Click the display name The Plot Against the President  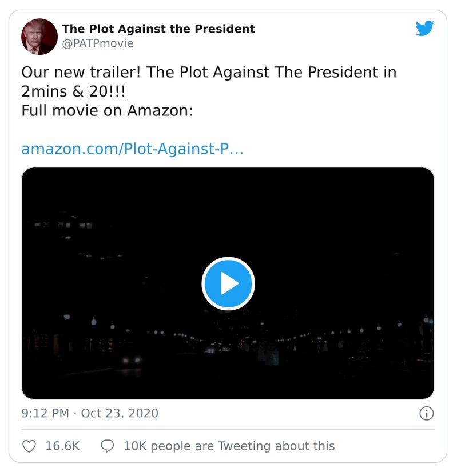[158, 29]
